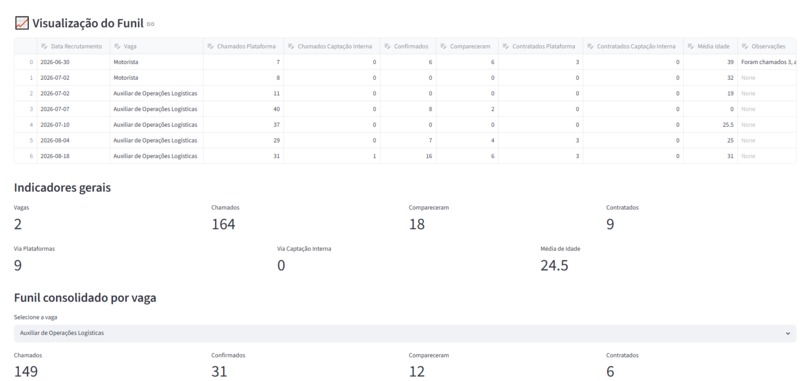Click the edit icon in Chamados Captação Interna header
This screenshot has width=806, height=381.
point(291,46)
